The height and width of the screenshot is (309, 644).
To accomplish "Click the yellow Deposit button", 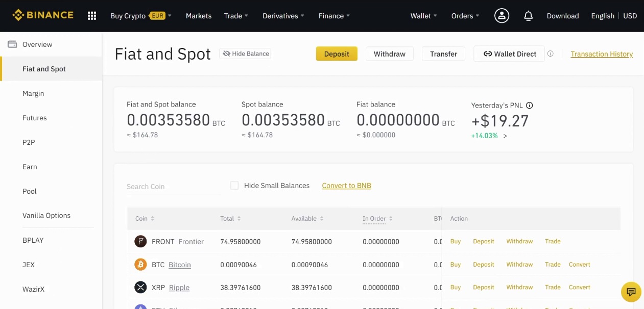I will pyautogui.click(x=337, y=54).
